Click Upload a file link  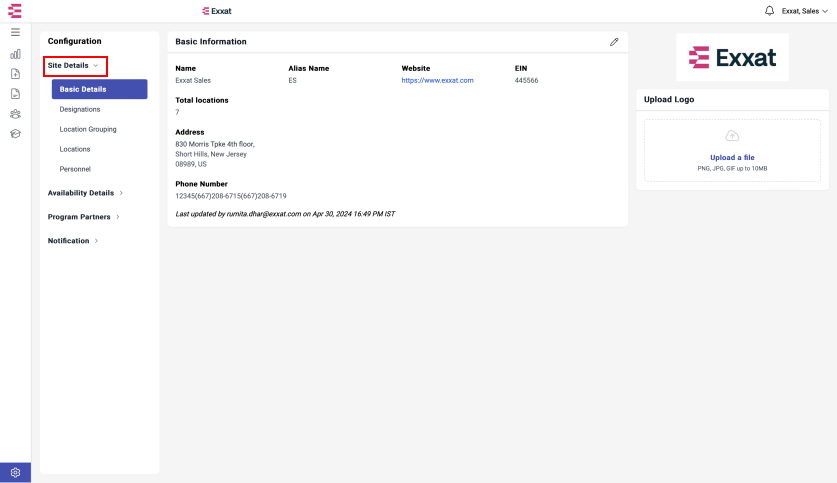click(732, 157)
